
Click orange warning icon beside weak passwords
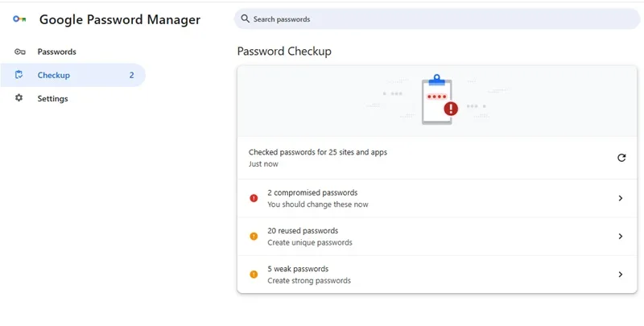[x=254, y=274]
